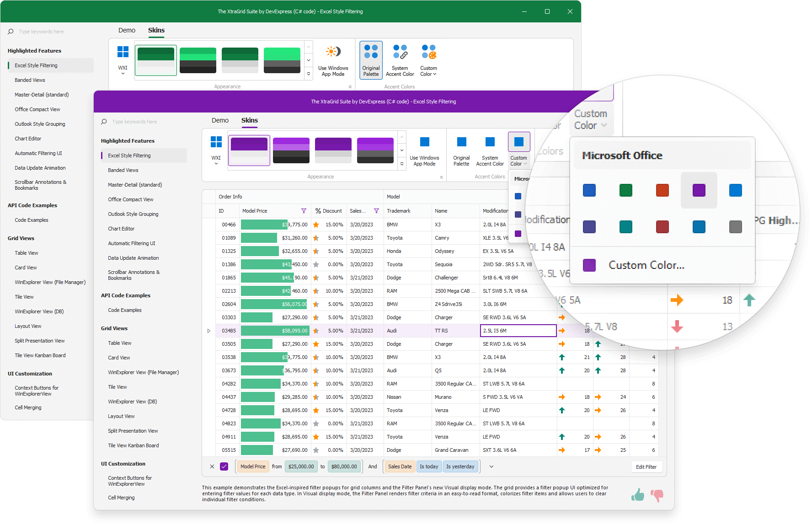Viewport: 812px width, 525px height.
Task: Toggle the filter panel checkbox
Action: coord(224,466)
